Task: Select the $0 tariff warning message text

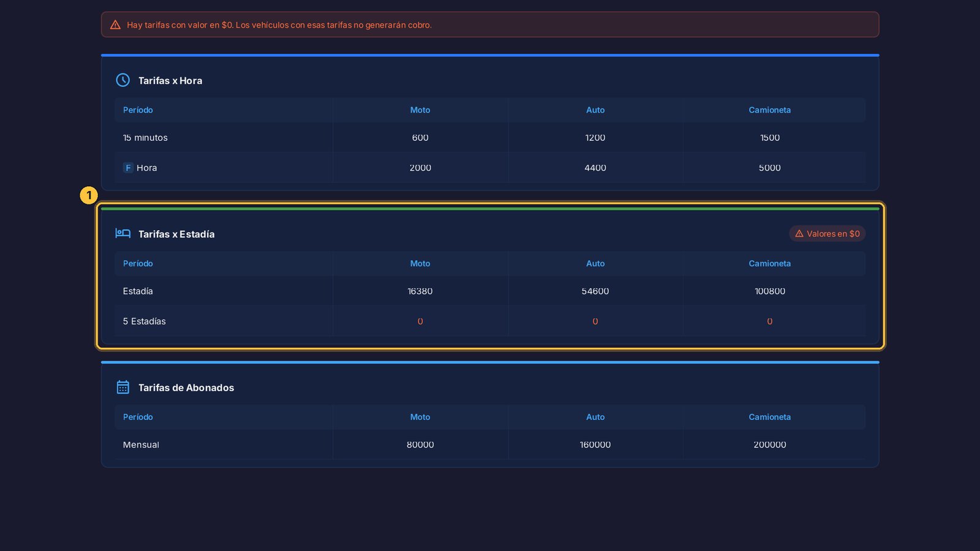Action: coord(279,25)
